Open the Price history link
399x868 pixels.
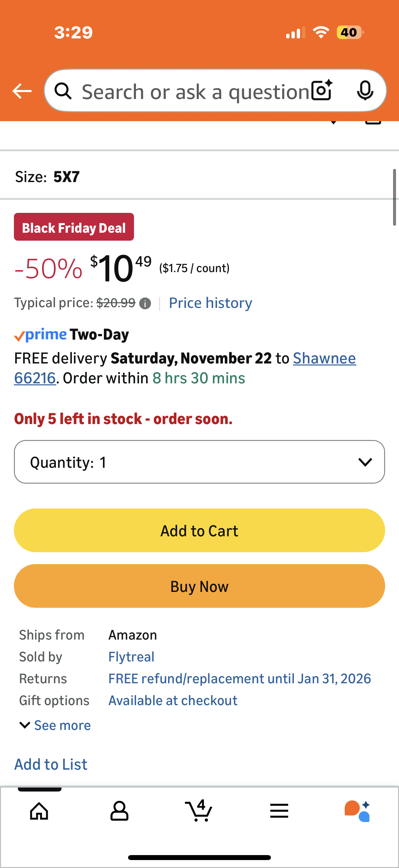210,303
